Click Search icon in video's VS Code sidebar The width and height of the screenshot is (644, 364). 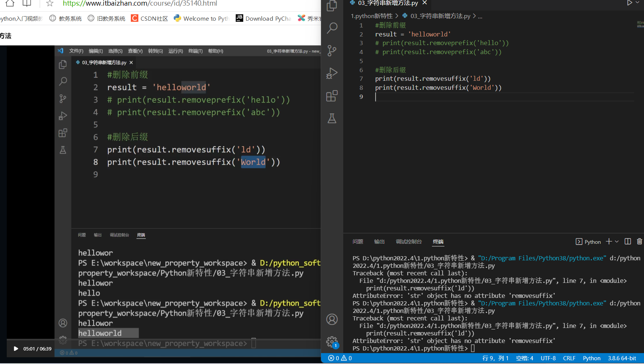click(63, 82)
